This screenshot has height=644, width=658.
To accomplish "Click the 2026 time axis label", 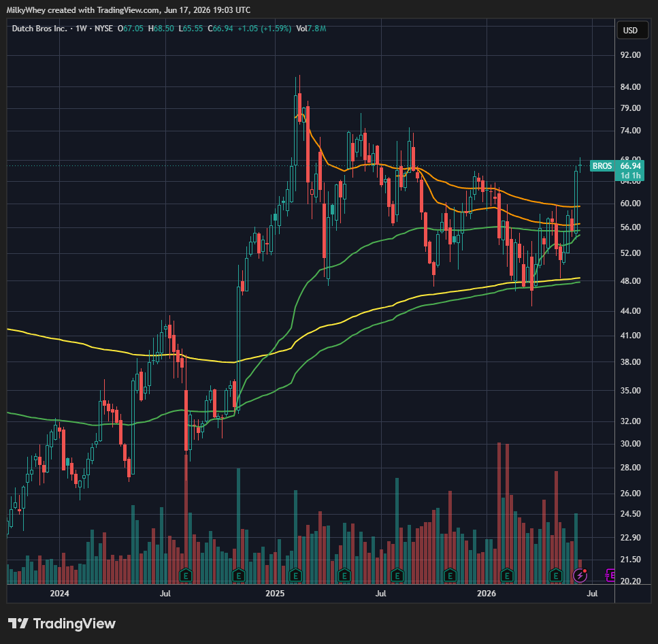I will point(487,593).
